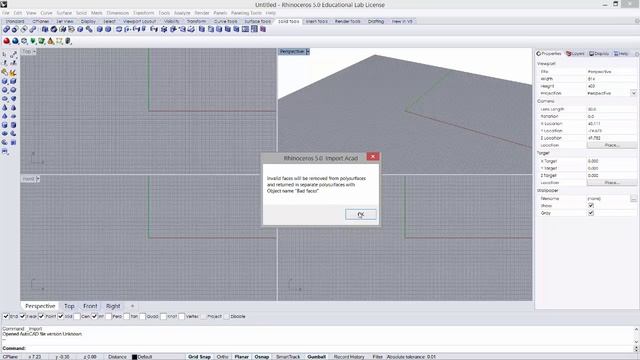Open the toolbar options gear beside the toolbar tabs

pyautogui.click(x=637, y=21)
